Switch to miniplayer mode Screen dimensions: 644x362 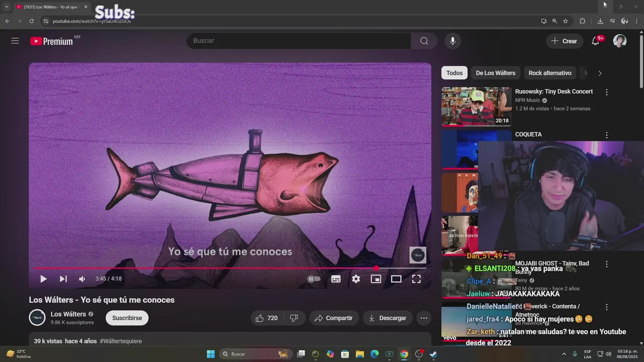point(376,279)
